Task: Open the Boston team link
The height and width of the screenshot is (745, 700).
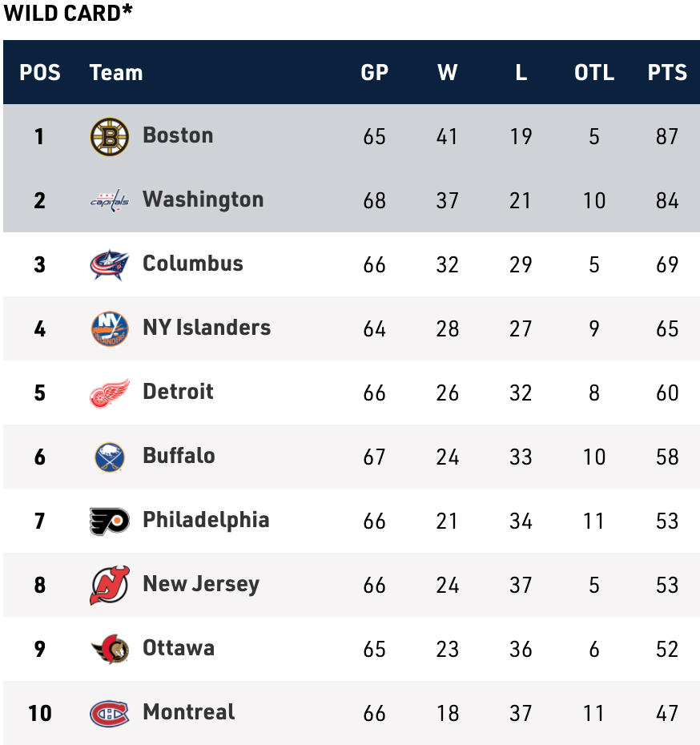Action: (178, 135)
